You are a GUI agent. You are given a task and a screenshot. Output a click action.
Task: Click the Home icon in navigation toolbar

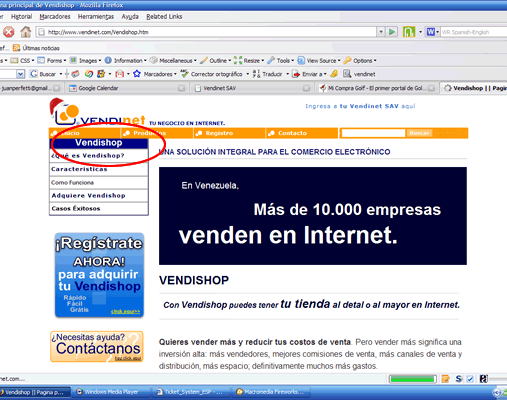coord(25,32)
